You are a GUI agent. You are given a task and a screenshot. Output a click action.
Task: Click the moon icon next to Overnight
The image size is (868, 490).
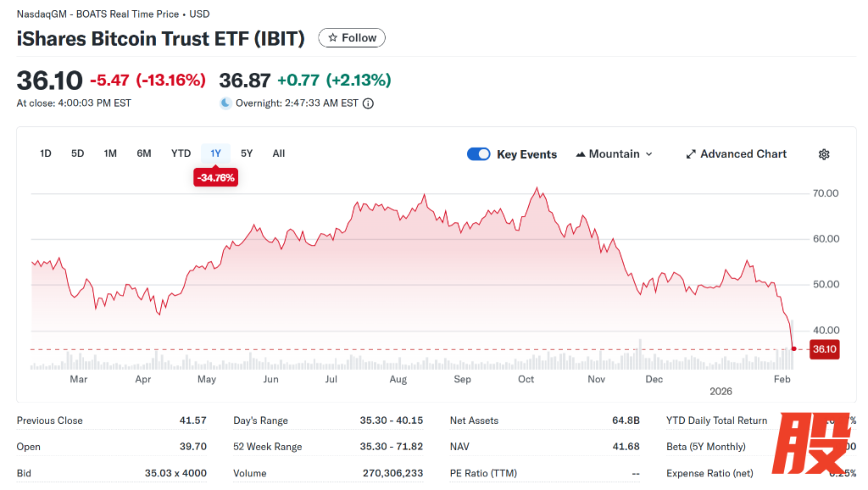225,103
